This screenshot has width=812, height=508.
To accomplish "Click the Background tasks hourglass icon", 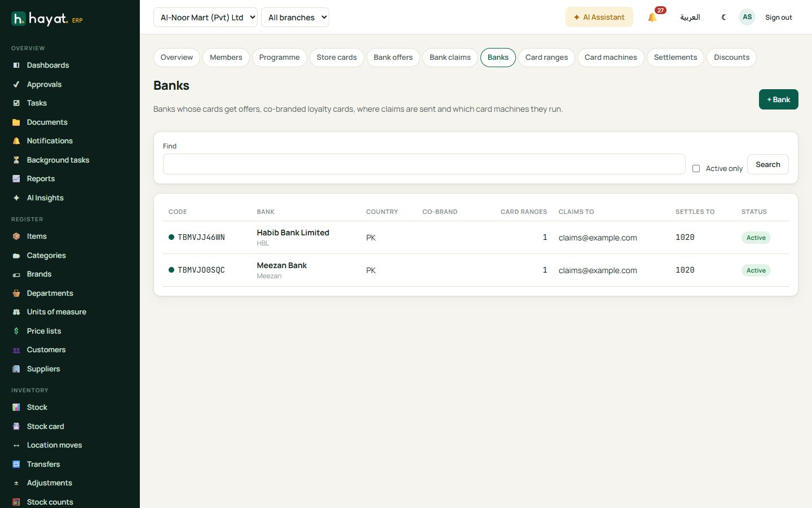I will (x=16, y=160).
